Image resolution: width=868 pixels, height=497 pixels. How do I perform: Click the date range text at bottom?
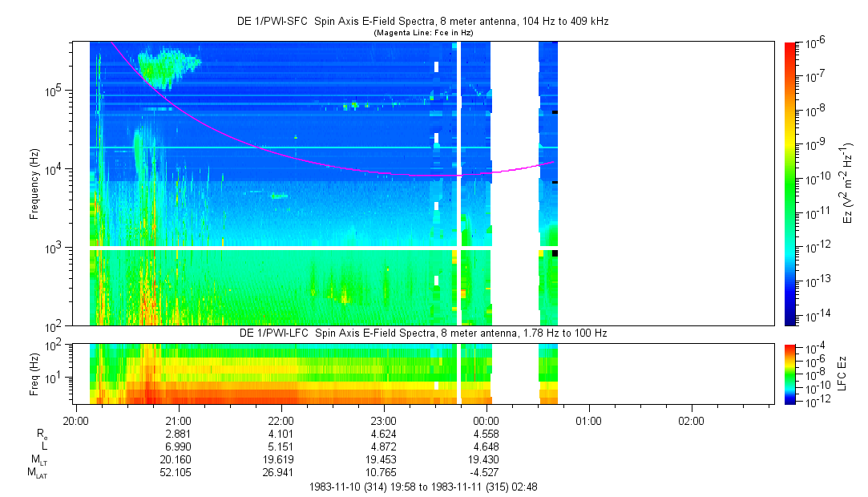click(424, 487)
